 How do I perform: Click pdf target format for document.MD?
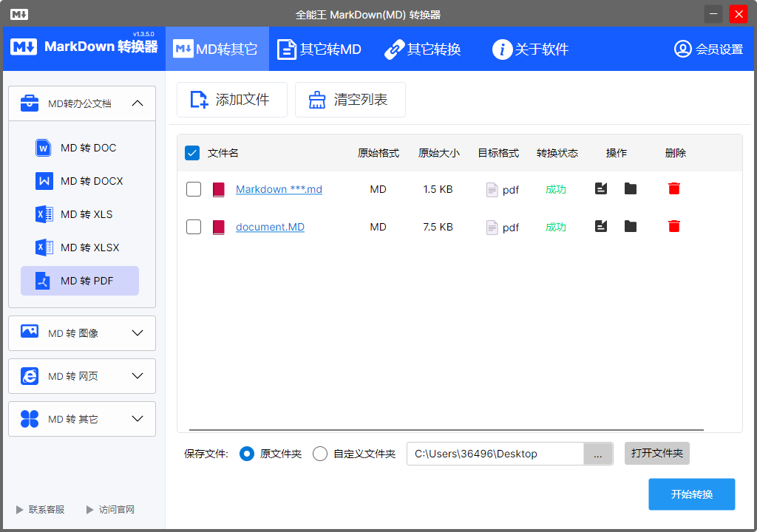(502, 228)
